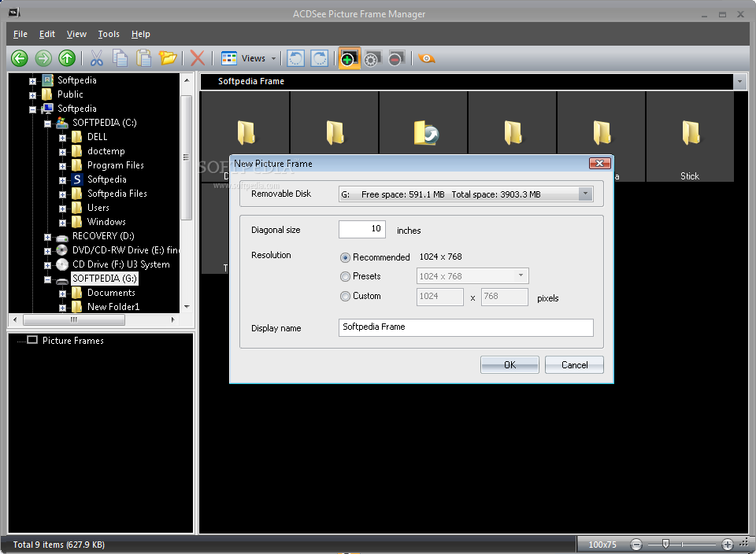Click the Paste clipboard icon
This screenshot has width=756, height=554.
tap(143, 59)
